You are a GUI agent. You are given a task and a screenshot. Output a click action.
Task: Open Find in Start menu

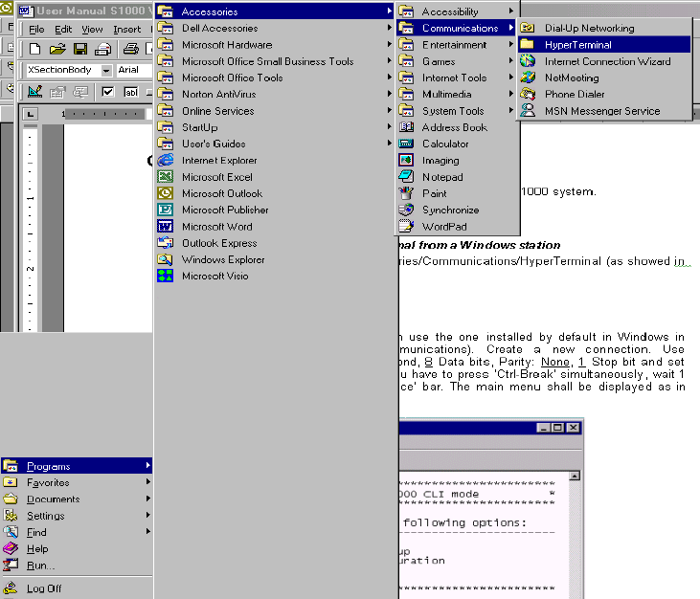coord(77,533)
